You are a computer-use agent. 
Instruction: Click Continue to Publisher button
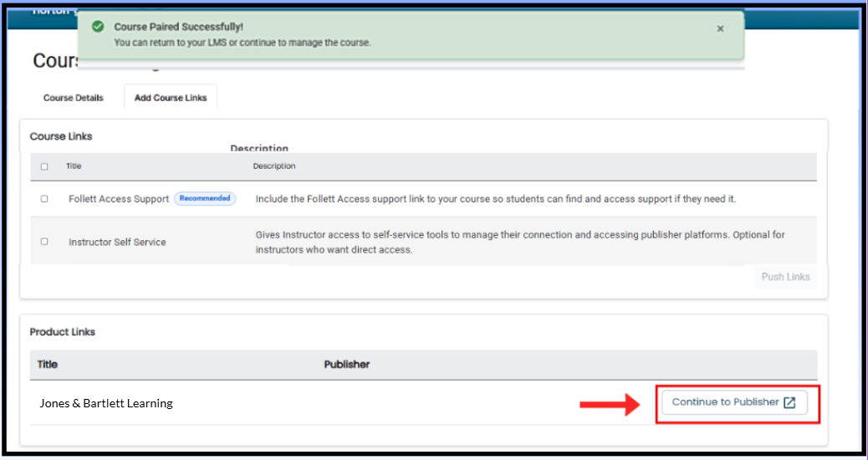(734, 402)
